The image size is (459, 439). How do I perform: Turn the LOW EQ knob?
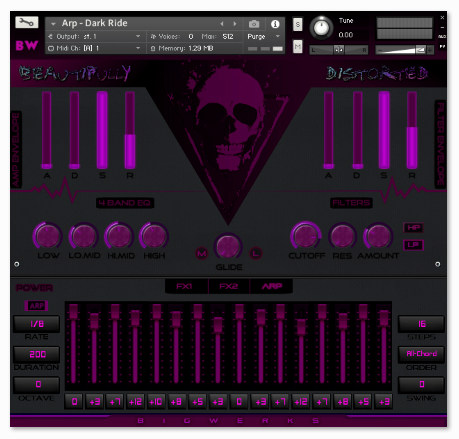48,236
